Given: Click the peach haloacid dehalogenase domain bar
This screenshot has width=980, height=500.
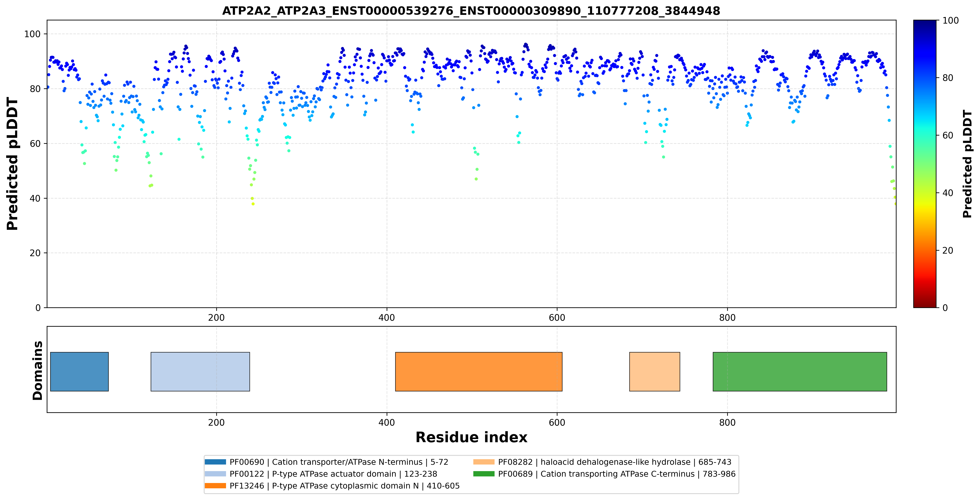Looking at the screenshot, I should click(655, 371).
